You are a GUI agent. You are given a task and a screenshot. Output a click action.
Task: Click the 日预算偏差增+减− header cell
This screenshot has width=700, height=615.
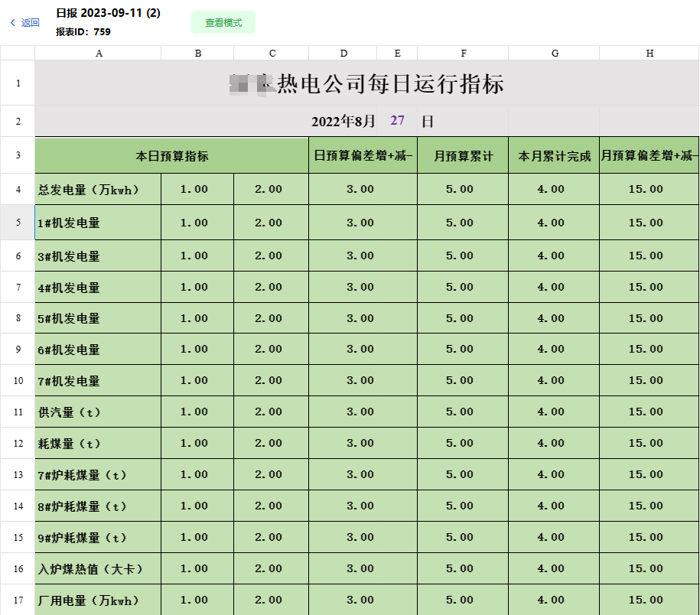point(363,155)
